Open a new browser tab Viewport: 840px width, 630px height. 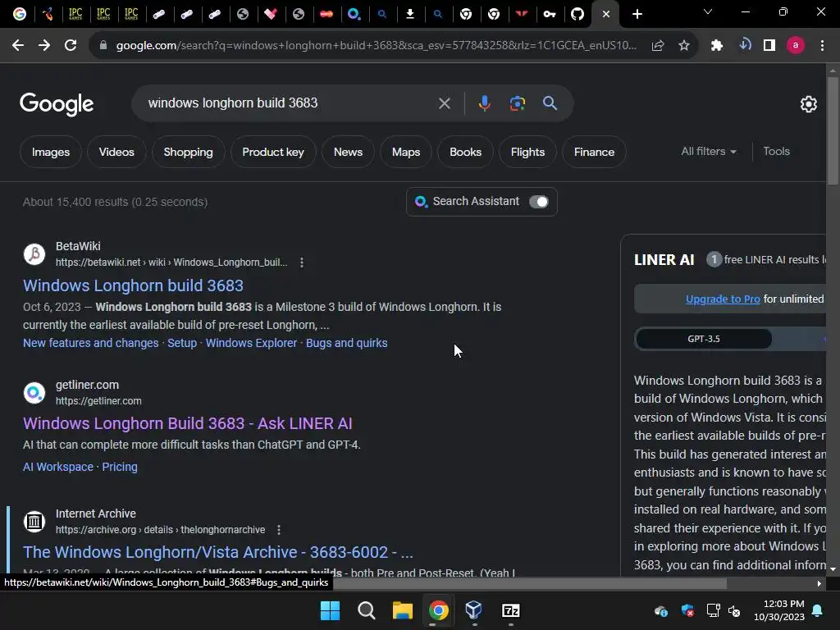pyautogui.click(x=637, y=15)
